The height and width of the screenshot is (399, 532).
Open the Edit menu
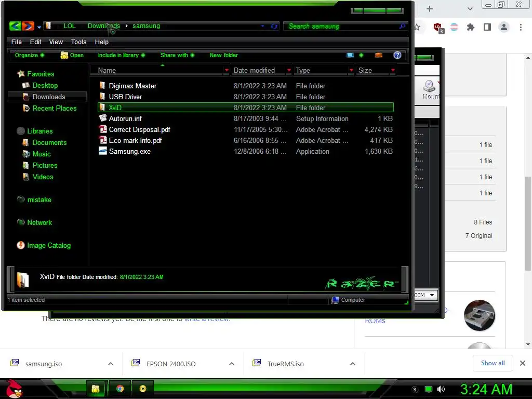point(35,42)
